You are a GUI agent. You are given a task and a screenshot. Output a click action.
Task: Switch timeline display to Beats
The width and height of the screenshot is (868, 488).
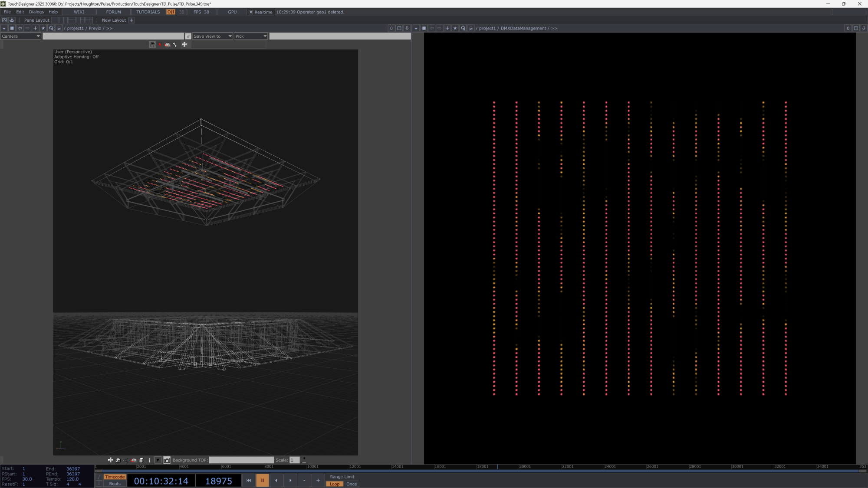click(115, 484)
